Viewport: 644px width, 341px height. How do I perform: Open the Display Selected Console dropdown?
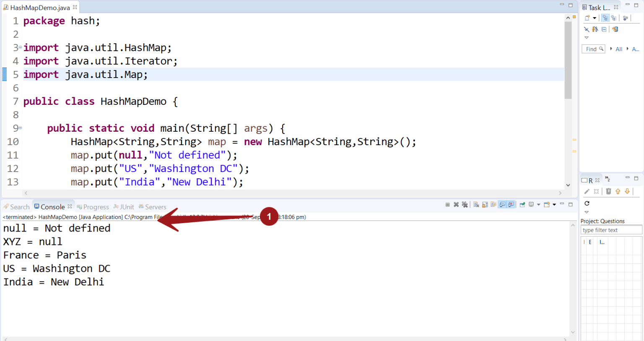click(538, 204)
